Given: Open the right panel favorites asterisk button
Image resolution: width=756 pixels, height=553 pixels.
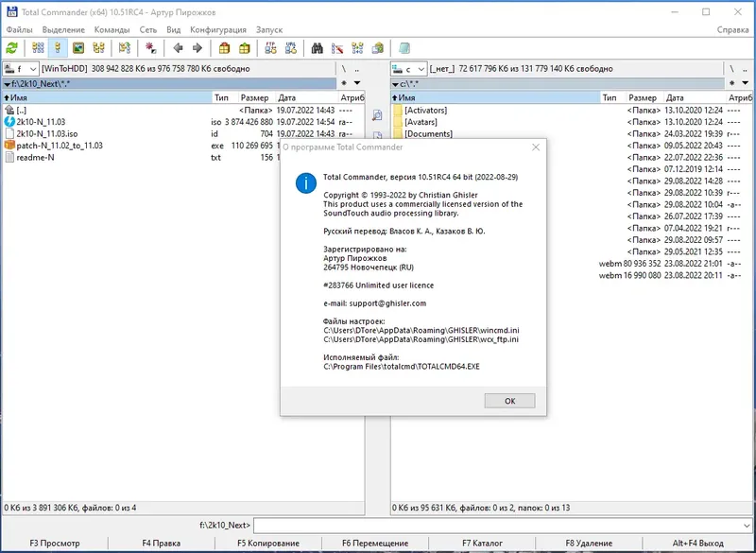Looking at the screenshot, I should pos(731,83).
